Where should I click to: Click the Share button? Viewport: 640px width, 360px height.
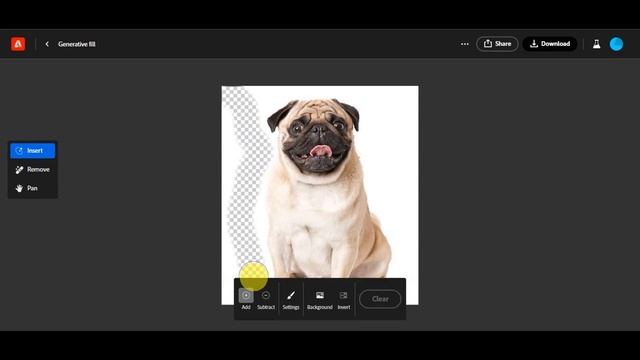[x=497, y=44]
